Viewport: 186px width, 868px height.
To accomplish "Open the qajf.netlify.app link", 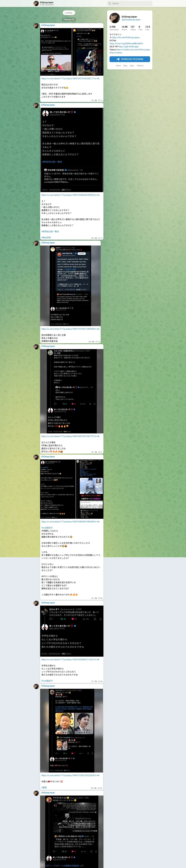I will (x=128, y=46).
